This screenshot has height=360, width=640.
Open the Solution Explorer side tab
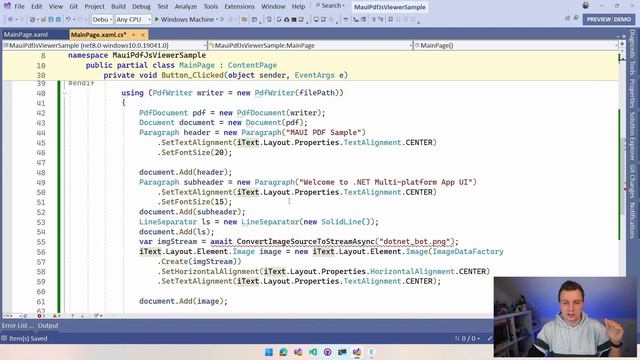coord(632,137)
